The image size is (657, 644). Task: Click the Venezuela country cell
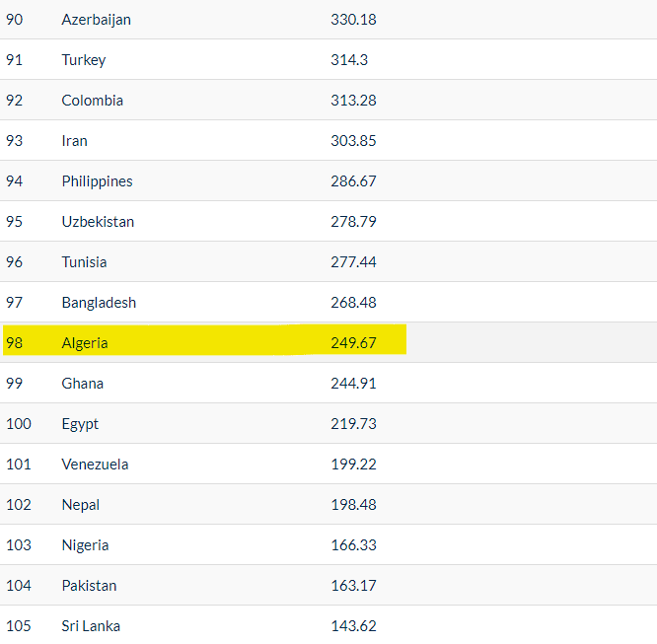coord(95,465)
